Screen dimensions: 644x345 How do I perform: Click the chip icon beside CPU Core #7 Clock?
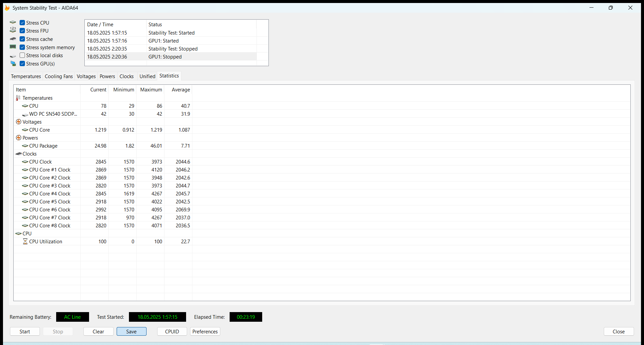click(x=25, y=218)
